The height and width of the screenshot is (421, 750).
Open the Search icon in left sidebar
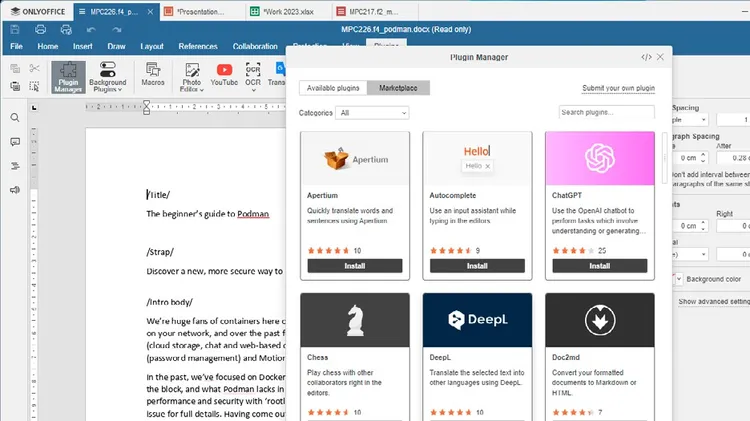point(15,118)
